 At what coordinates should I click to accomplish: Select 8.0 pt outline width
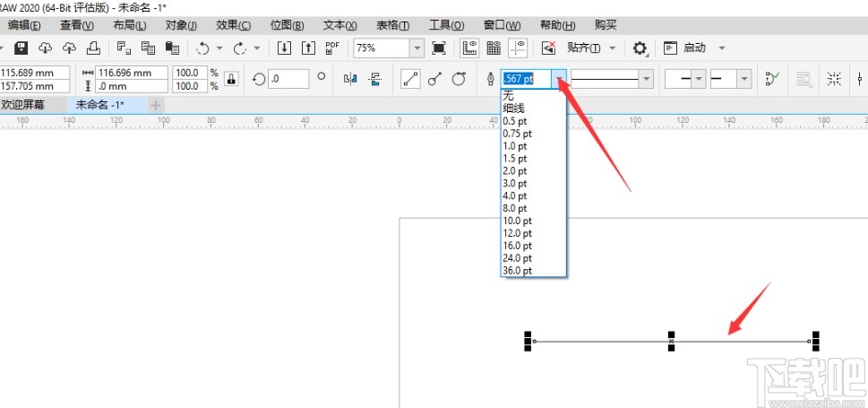coord(533,208)
